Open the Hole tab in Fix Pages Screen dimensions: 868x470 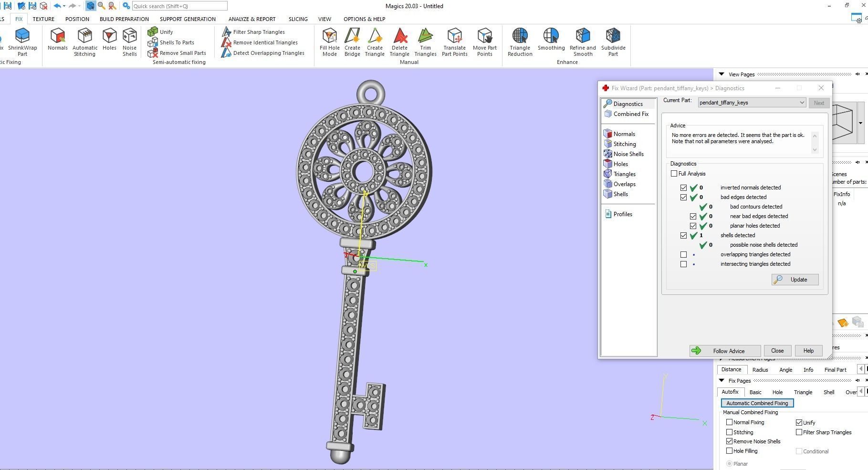(x=777, y=392)
